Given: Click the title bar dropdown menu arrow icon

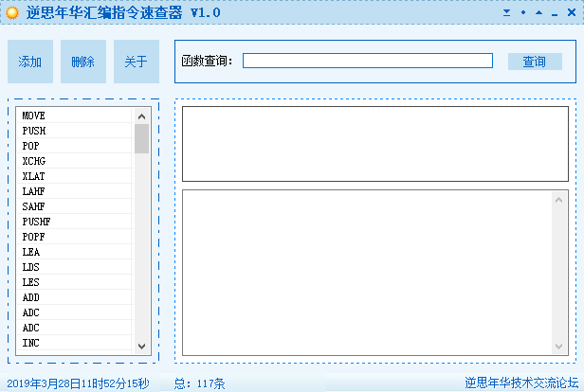Looking at the screenshot, I should (x=507, y=13).
